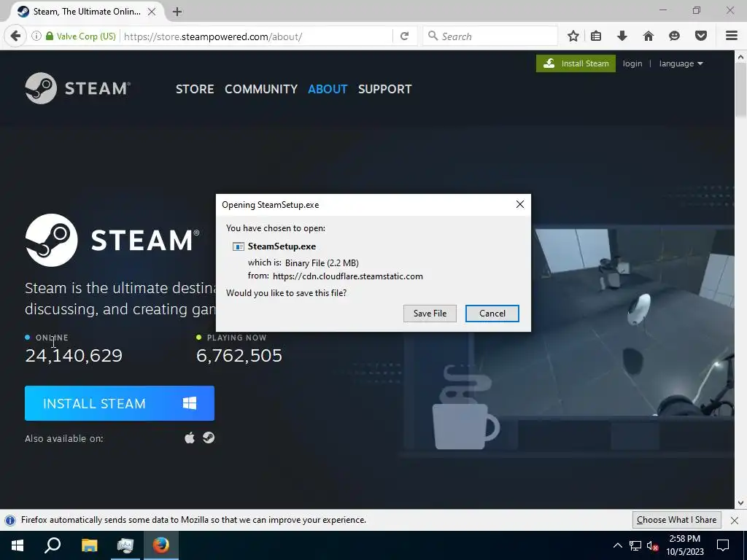
Task: Click page scrollbar down arrow
Action: (740, 503)
